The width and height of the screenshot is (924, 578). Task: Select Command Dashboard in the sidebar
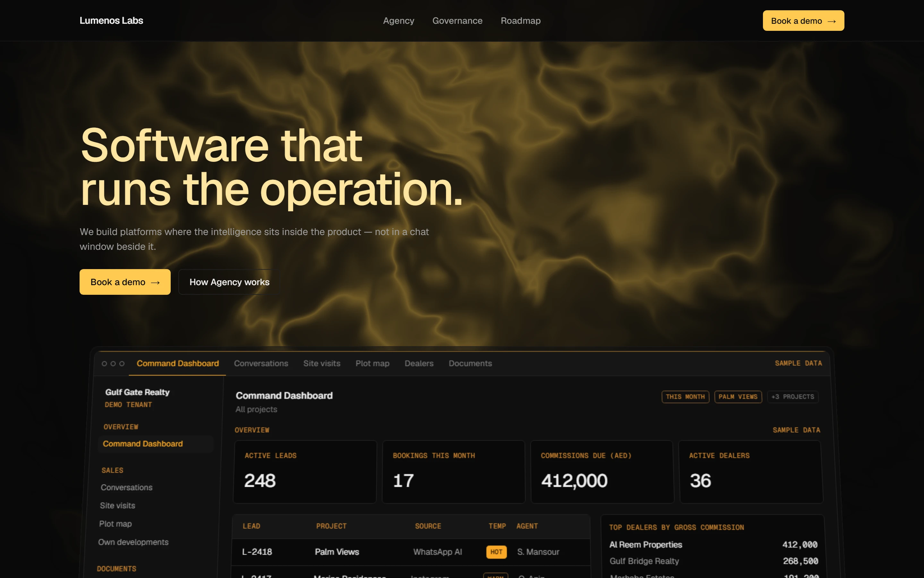(x=155, y=444)
